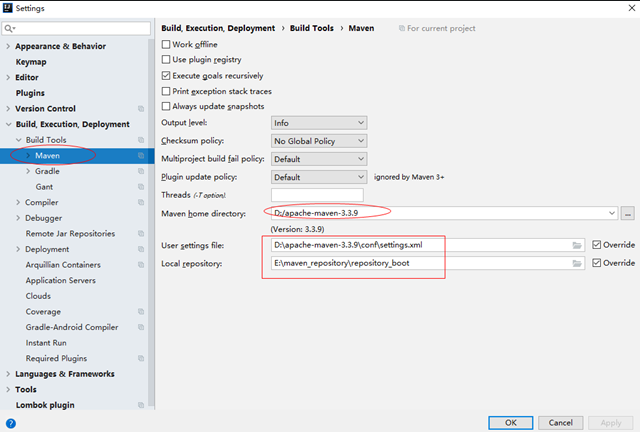Open the Checksum policy dropdown
Viewport: 640px width, 432px height.
pyautogui.click(x=319, y=141)
